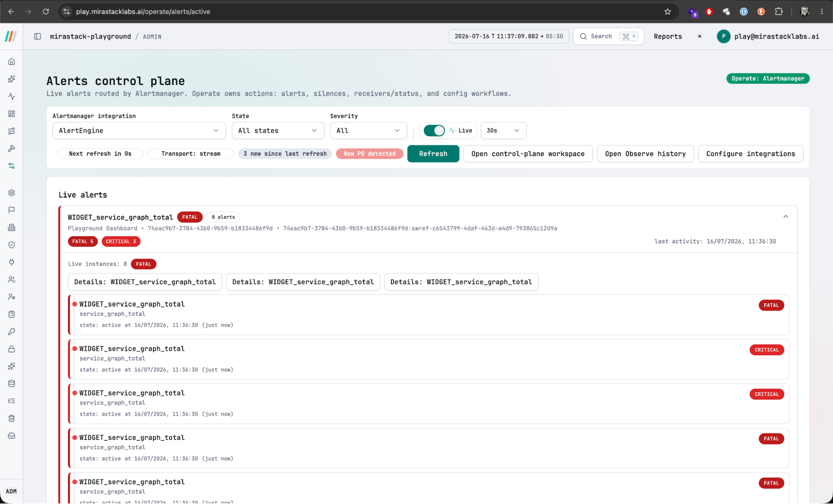The width and height of the screenshot is (833, 504).
Task: Open the inbox tray icon in the sidebar
Action: (12, 436)
